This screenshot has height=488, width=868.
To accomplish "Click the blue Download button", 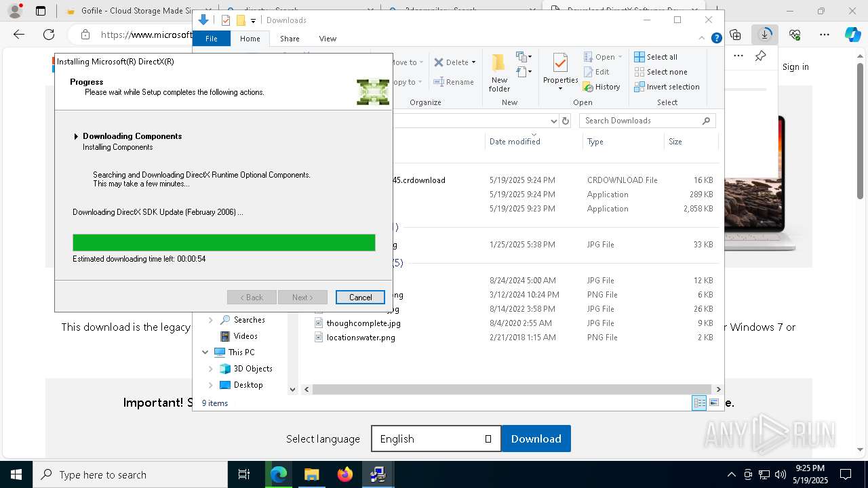I will [536, 439].
